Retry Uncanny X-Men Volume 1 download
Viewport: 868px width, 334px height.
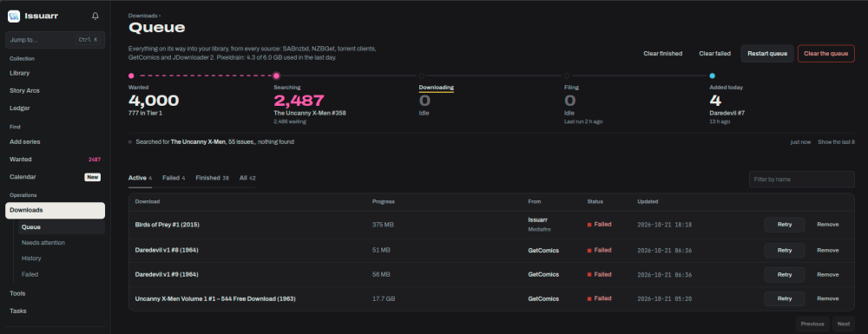click(x=785, y=298)
